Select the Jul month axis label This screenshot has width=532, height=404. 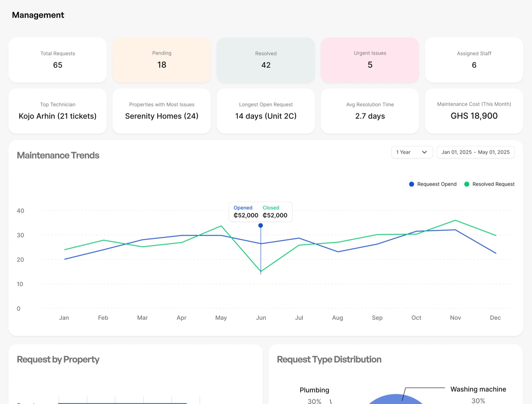point(299,318)
